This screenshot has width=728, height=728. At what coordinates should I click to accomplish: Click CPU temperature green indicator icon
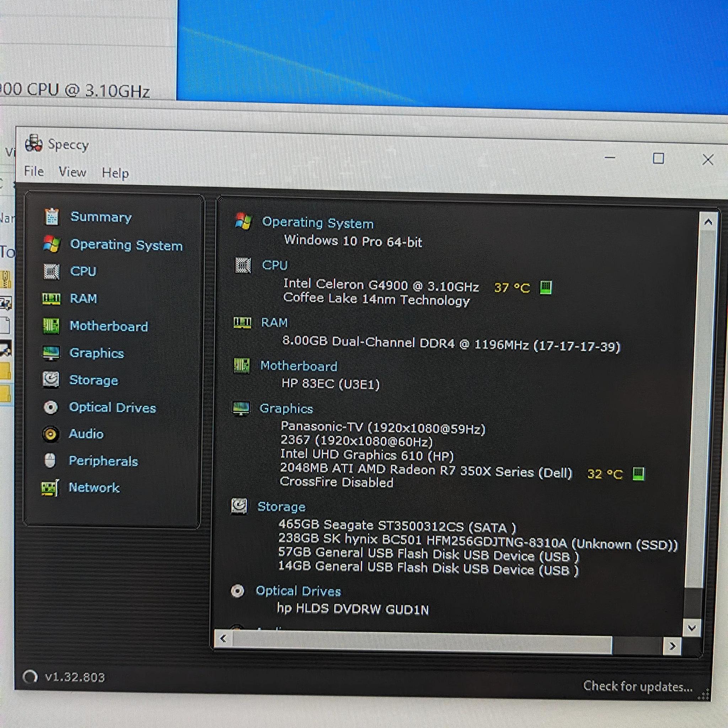[546, 288]
